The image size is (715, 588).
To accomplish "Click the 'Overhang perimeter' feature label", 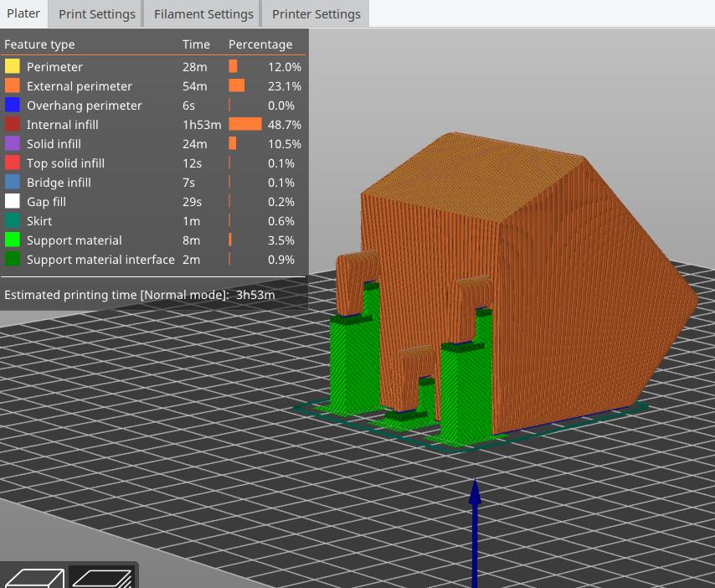I will 85,106.
